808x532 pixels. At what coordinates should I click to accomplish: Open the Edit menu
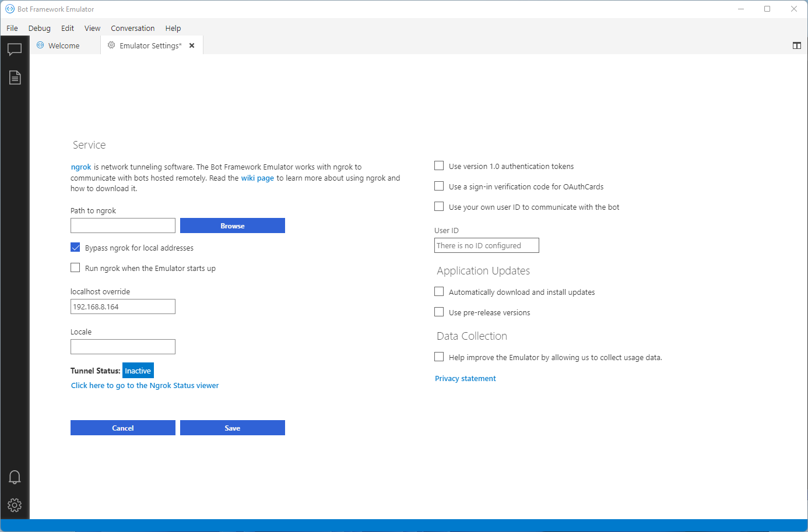pyautogui.click(x=68, y=28)
